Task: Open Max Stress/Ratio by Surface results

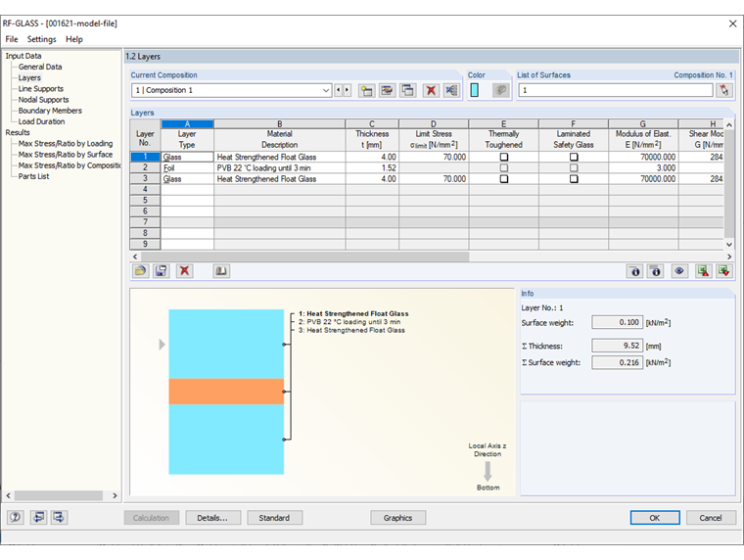Action: [66, 155]
